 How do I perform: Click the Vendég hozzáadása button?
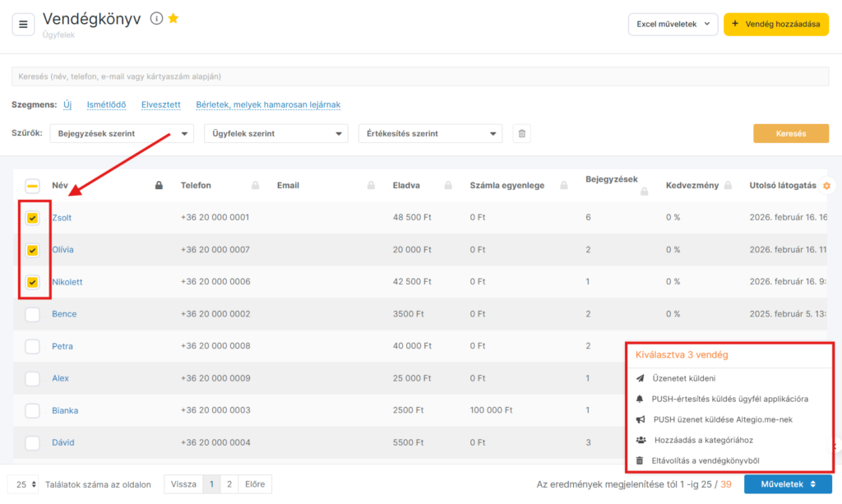(x=775, y=25)
